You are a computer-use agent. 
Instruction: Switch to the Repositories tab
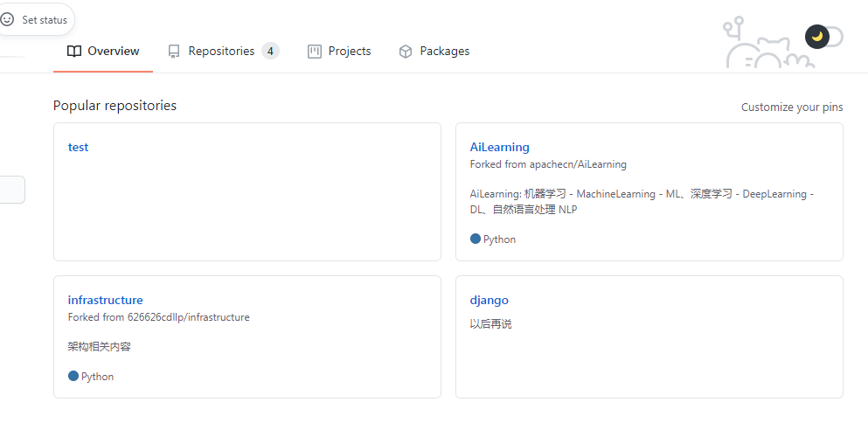[x=223, y=52]
